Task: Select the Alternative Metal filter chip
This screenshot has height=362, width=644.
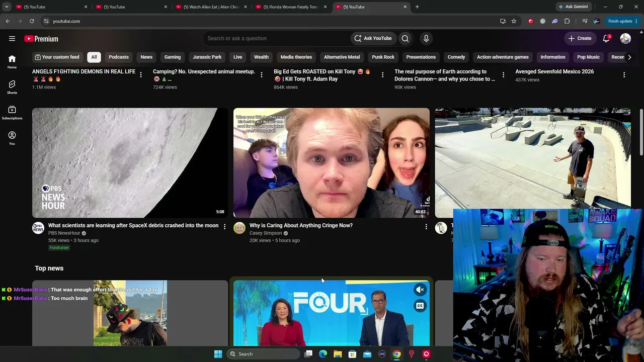Action: click(x=342, y=57)
